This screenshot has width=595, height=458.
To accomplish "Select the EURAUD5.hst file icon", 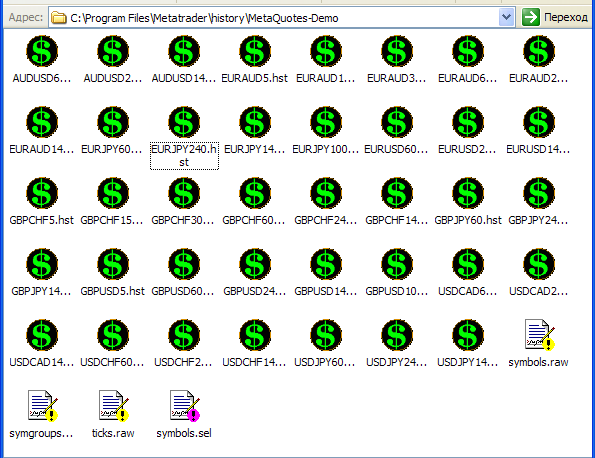I will click(x=255, y=51).
